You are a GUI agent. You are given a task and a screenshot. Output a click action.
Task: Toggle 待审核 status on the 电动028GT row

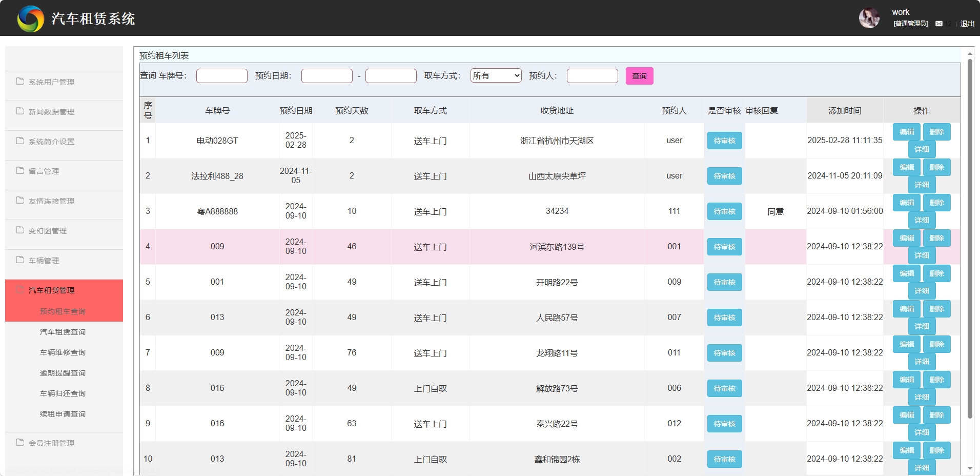[724, 140]
